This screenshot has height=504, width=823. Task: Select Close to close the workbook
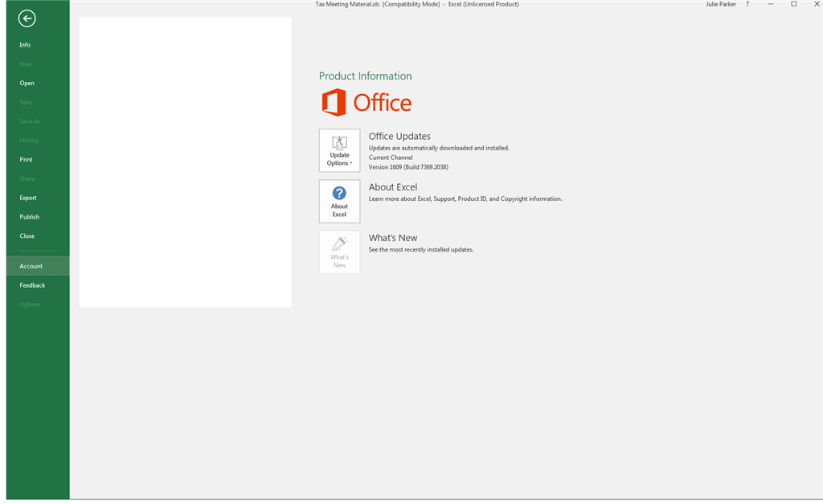pos(38,236)
